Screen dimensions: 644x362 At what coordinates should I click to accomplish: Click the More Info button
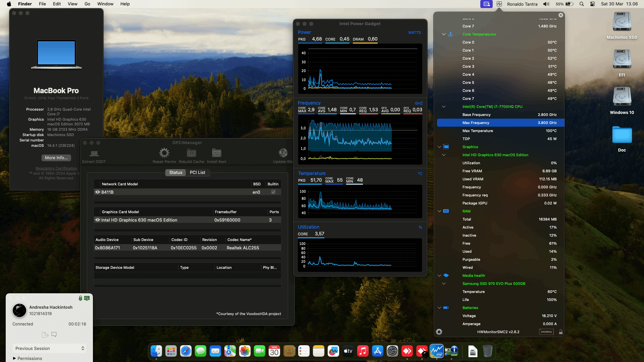tap(56, 158)
